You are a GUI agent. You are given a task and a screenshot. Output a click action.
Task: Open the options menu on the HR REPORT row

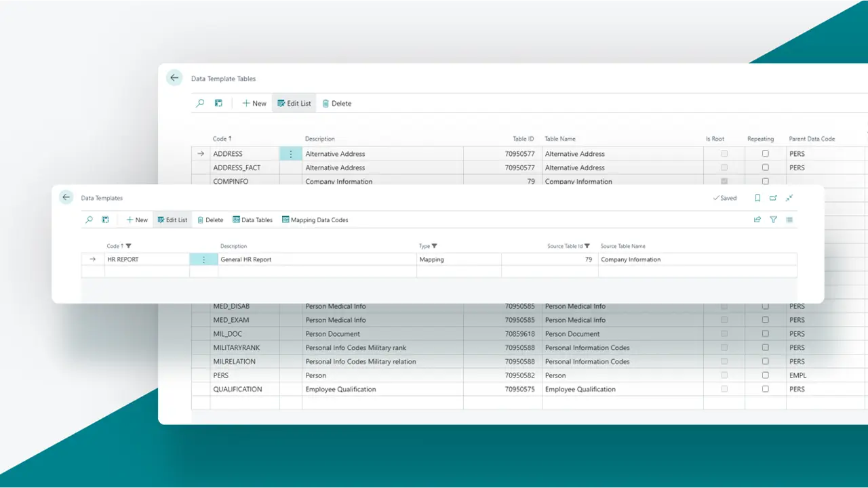pyautogui.click(x=204, y=259)
